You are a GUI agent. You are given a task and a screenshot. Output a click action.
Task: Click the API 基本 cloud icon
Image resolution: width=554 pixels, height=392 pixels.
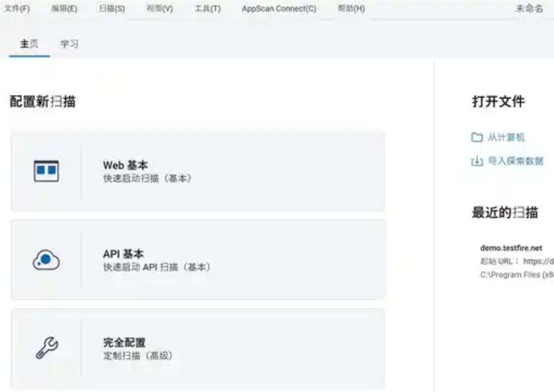pos(46,260)
